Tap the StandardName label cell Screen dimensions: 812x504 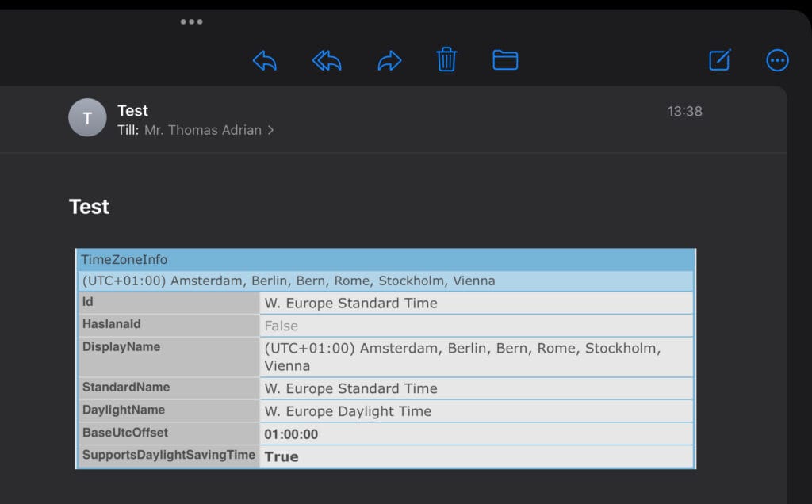[x=168, y=388]
